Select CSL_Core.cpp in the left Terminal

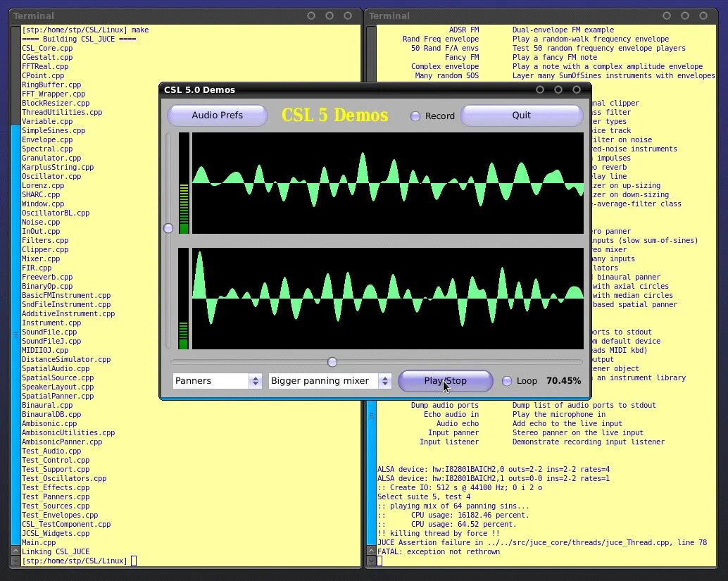point(47,49)
